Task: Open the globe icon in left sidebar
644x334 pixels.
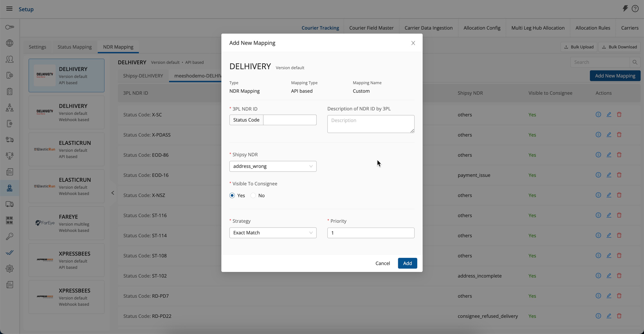Action: (10, 43)
